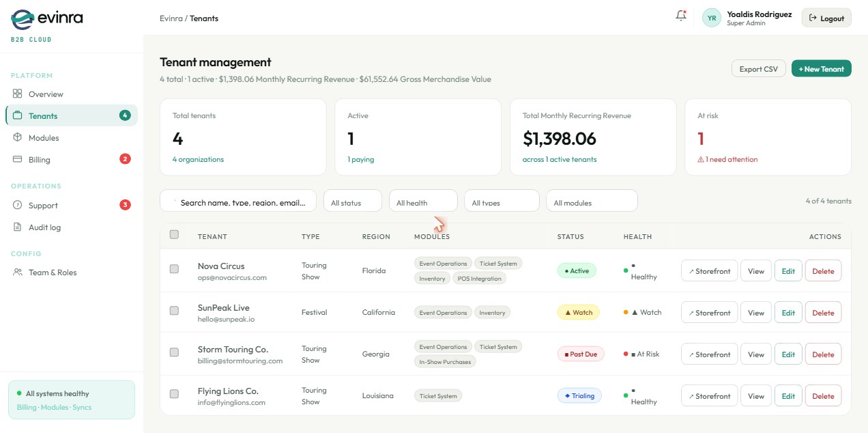868x433 pixels.
Task: Click the Total tenants summary card
Action: 243,137
